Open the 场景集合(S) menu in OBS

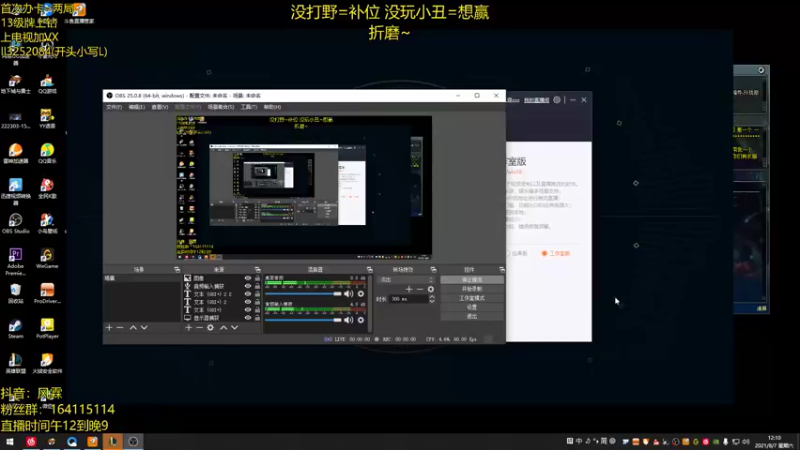(221, 107)
